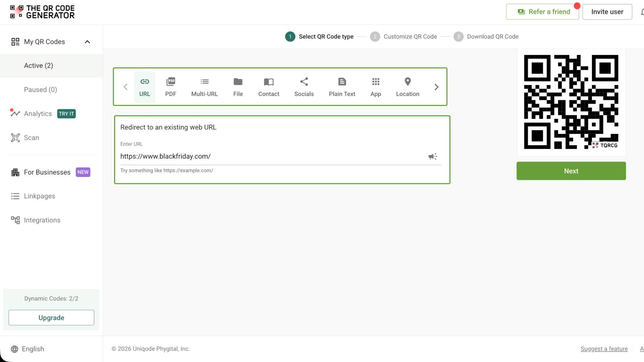This screenshot has width=644, height=362.
Task: Open Refer a friend
Action: click(542, 12)
